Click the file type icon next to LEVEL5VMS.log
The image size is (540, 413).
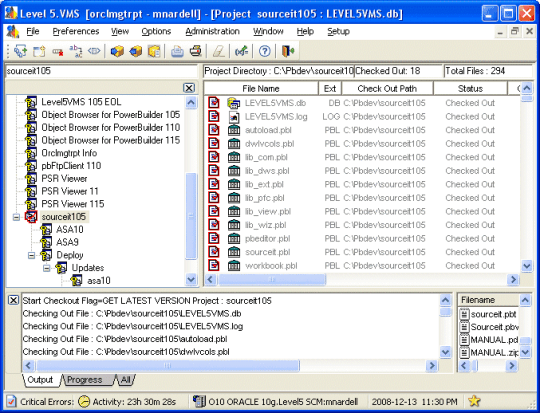pyautogui.click(x=234, y=116)
